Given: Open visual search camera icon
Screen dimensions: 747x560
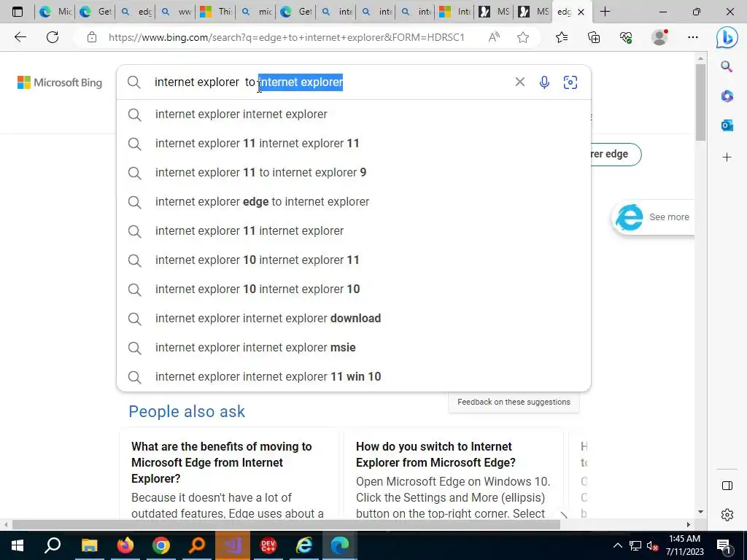Looking at the screenshot, I should [x=570, y=82].
